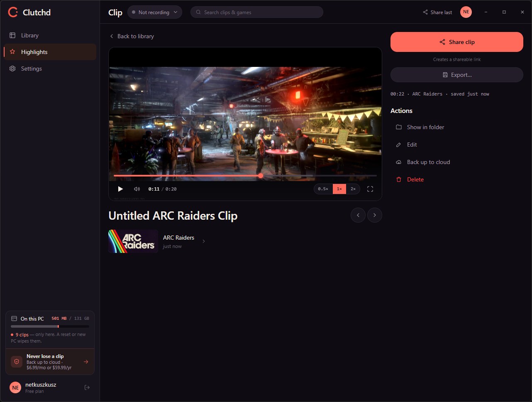Click the video preview frame

tap(245, 124)
